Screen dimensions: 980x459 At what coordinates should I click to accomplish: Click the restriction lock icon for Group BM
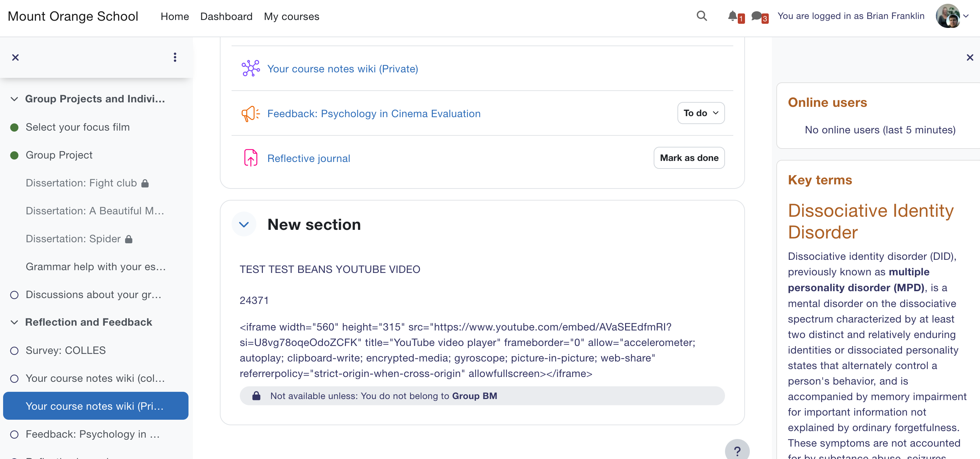click(x=256, y=396)
